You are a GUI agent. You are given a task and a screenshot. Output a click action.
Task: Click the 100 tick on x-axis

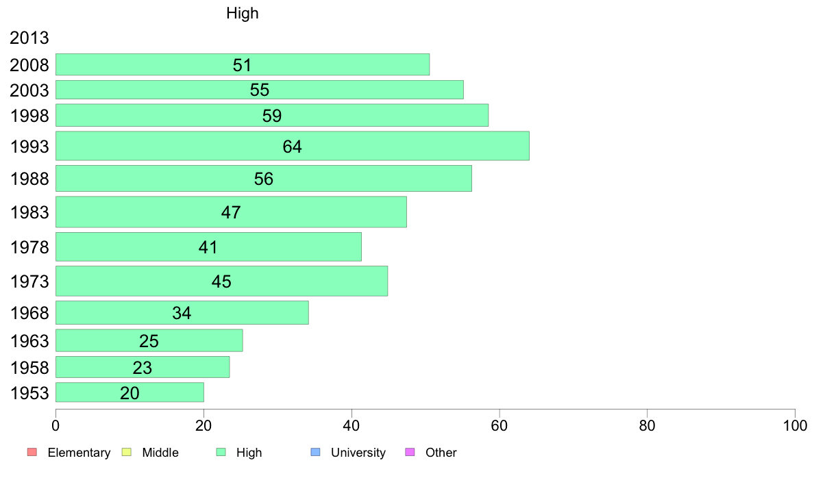pos(795,426)
